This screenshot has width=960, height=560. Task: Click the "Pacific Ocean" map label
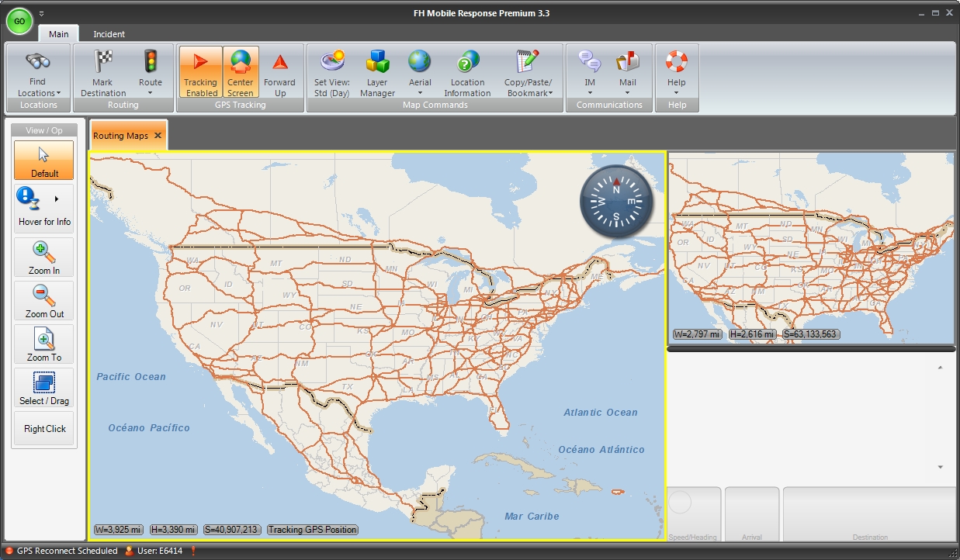click(x=131, y=377)
